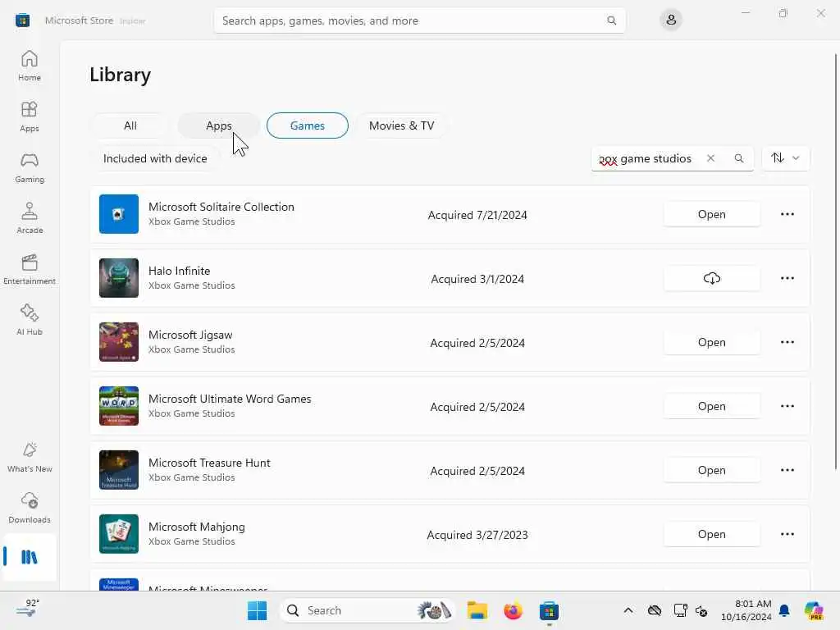Click Acquired 3/27/2023 date text
This screenshot has width=840, height=630.
[x=477, y=535]
